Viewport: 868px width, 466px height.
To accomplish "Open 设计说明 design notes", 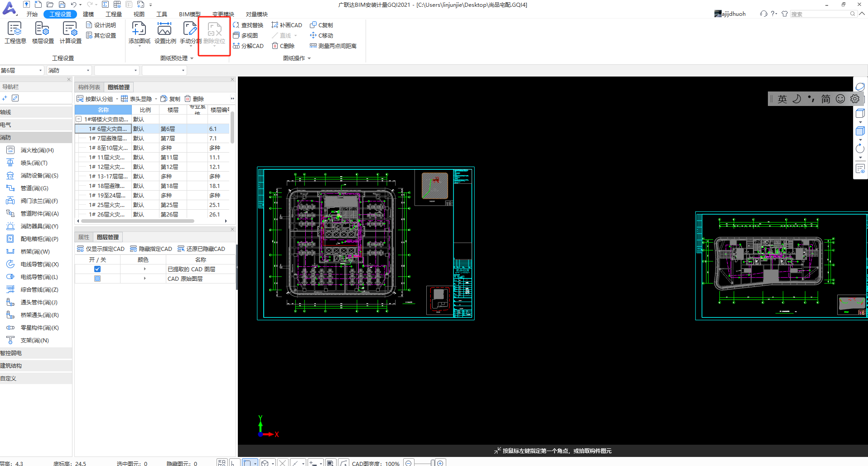I will [x=101, y=25].
